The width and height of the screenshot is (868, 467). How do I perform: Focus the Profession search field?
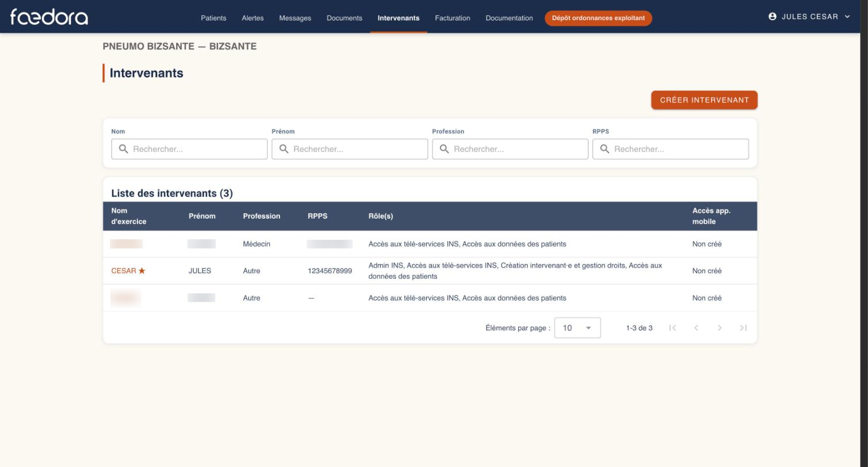tap(510, 149)
